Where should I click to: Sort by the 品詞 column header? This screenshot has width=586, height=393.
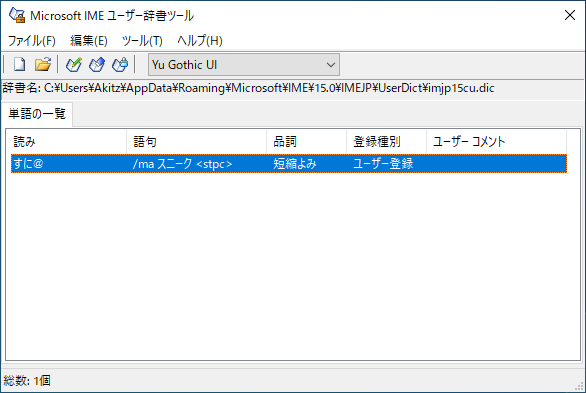[306, 142]
